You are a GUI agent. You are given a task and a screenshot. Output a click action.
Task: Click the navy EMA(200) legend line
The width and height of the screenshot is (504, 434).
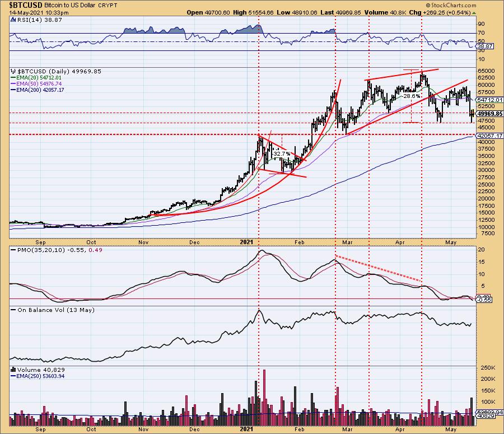[x=13, y=90]
